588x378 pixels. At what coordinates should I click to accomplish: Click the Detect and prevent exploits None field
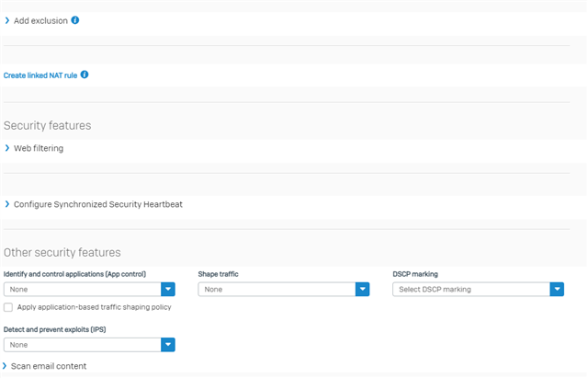pyautogui.click(x=83, y=345)
